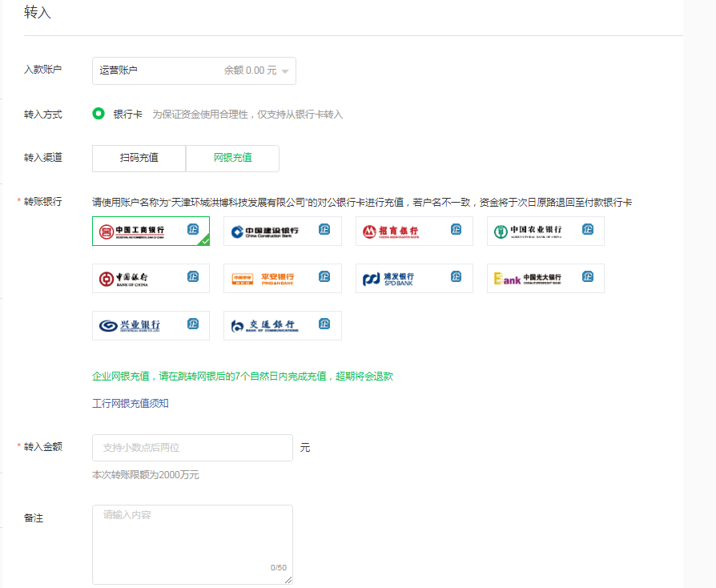Choose China Merchants Bank (招商银行) card
This screenshot has height=588, width=716.
414,232
